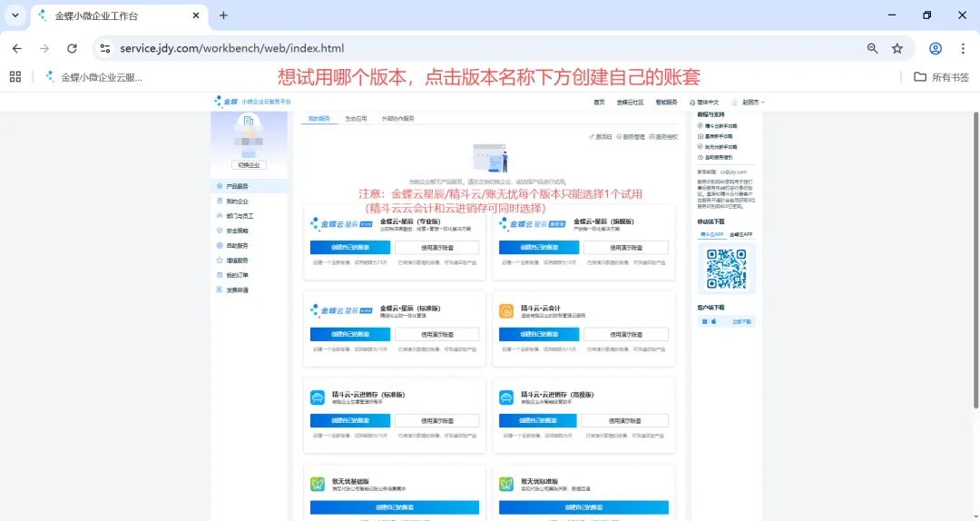
Task: Open 金蝶云社区 in the top navigation
Action: tap(630, 102)
